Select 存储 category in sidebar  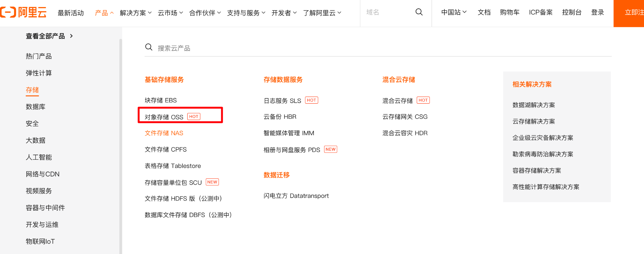pos(32,90)
